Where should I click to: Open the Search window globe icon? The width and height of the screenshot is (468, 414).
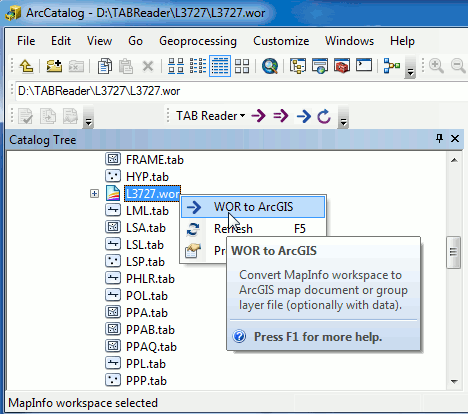[270, 66]
